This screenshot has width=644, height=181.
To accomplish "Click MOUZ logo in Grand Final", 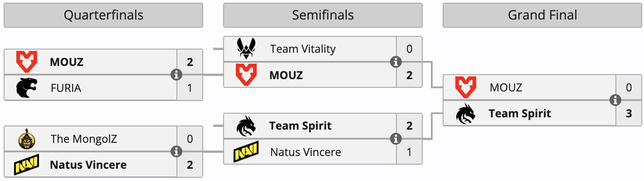I will click(x=466, y=87).
